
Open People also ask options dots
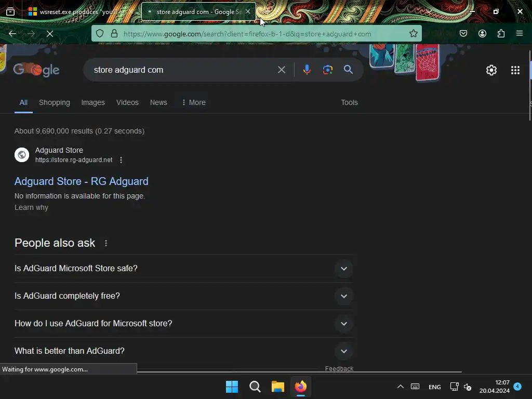coord(106,243)
